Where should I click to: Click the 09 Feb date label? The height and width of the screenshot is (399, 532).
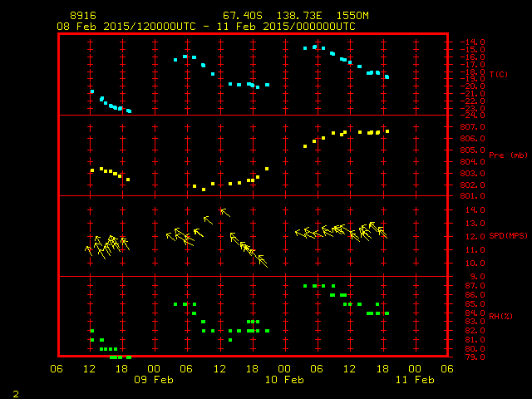154,380
